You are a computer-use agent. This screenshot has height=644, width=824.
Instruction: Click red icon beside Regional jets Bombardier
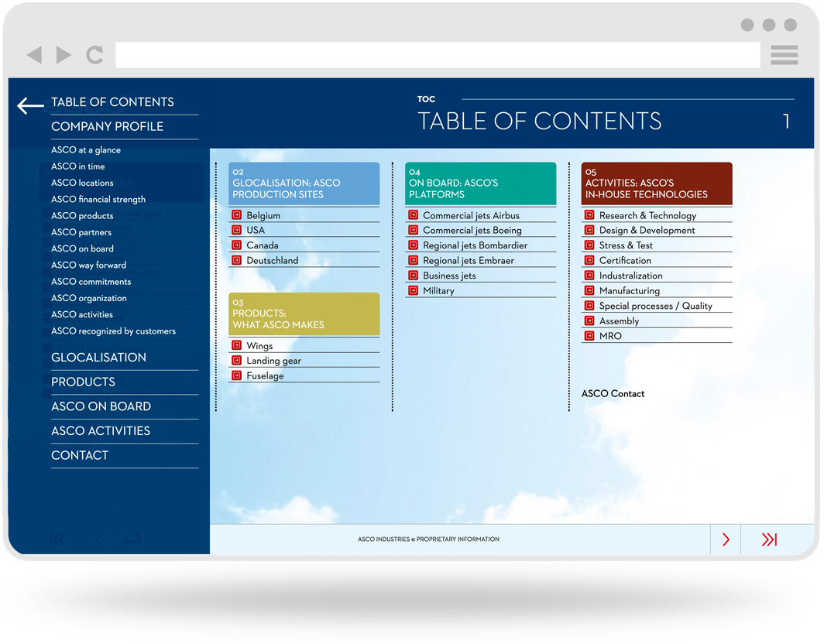click(x=413, y=245)
